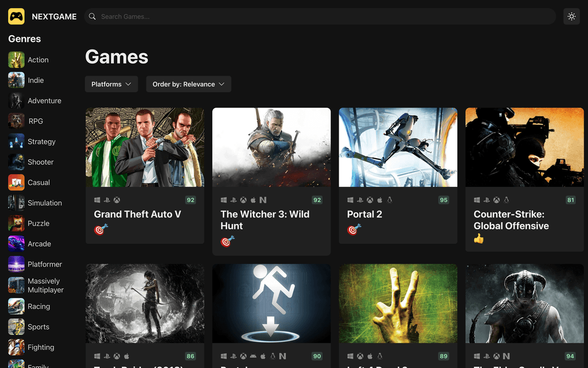The width and height of the screenshot is (588, 368).
Task: Go to the Shooter genre
Action: [x=40, y=162]
